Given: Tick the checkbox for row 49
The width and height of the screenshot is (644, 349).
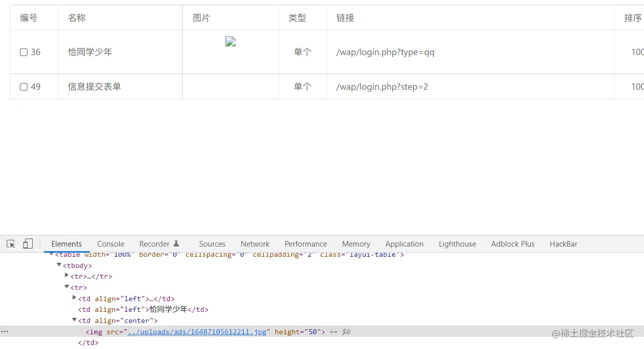Looking at the screenshot, I should (23, 87).
